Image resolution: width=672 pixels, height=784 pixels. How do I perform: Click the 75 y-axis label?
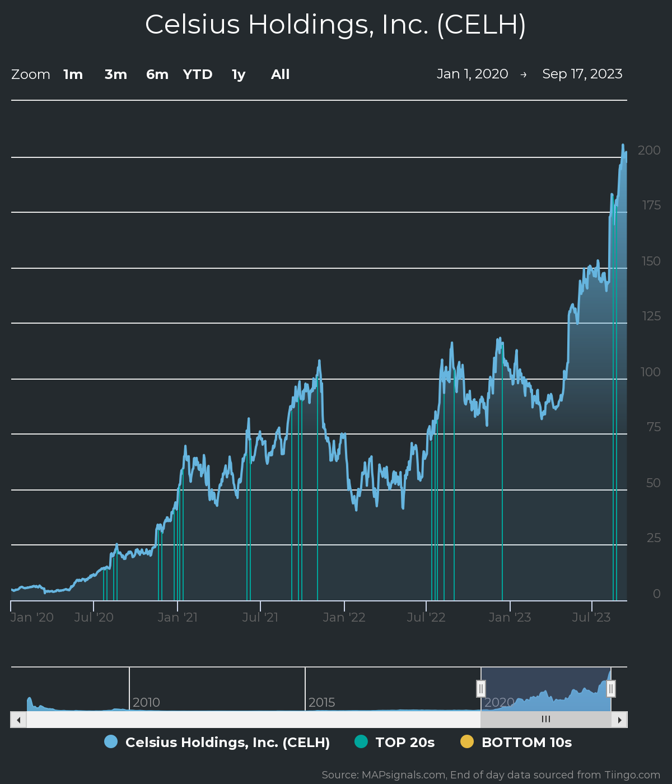pyautogui.click(x=654, y=427)
